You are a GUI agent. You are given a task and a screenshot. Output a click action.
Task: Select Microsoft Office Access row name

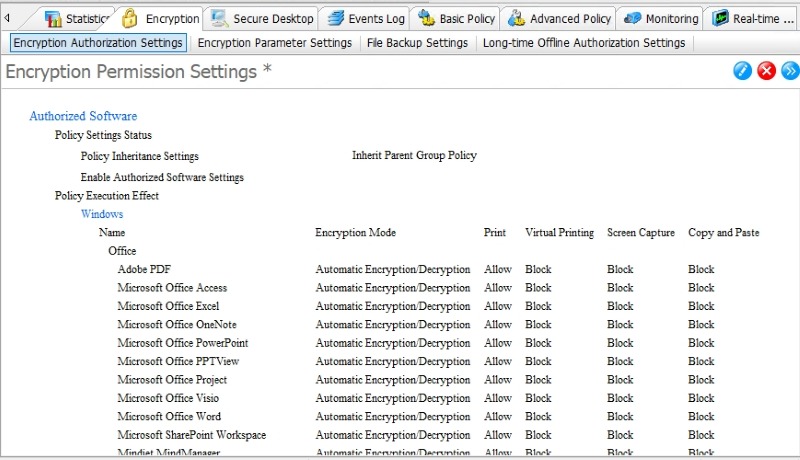pyautogui.click(x=172, y=288)
